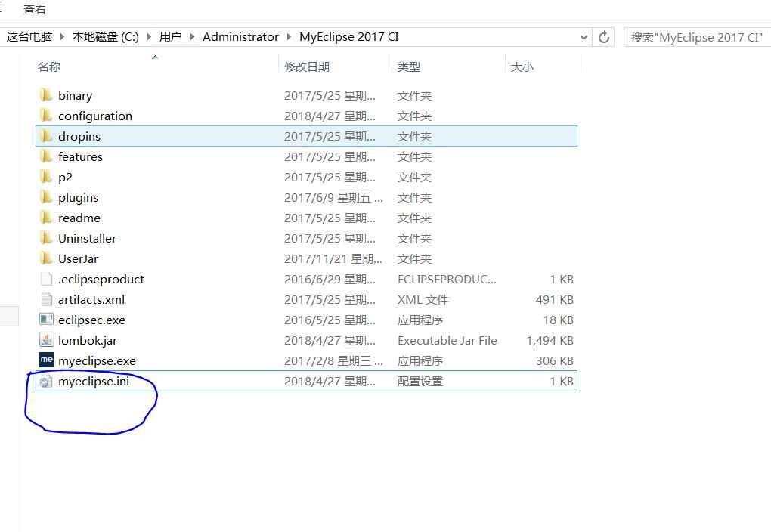Select the p2 folder name
The height and width of the screenshot is (532, 771).
click(65, 177)
